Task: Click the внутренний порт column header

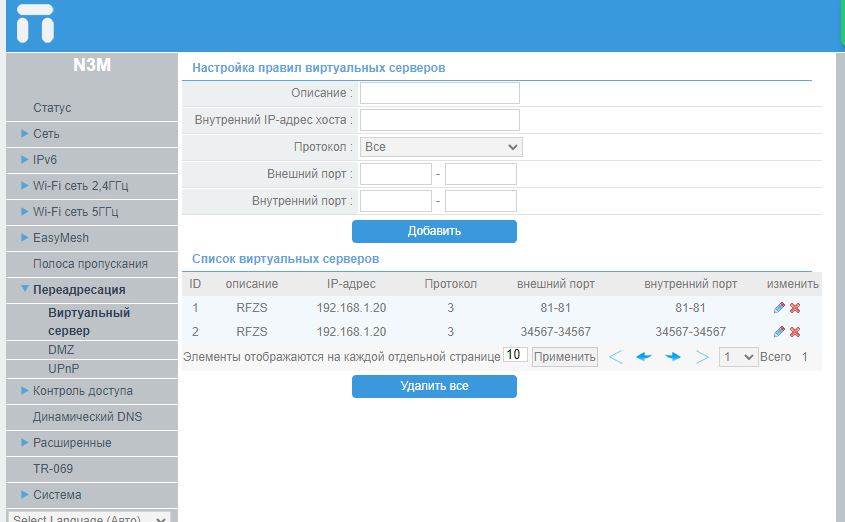Action: tap(690, 284)
